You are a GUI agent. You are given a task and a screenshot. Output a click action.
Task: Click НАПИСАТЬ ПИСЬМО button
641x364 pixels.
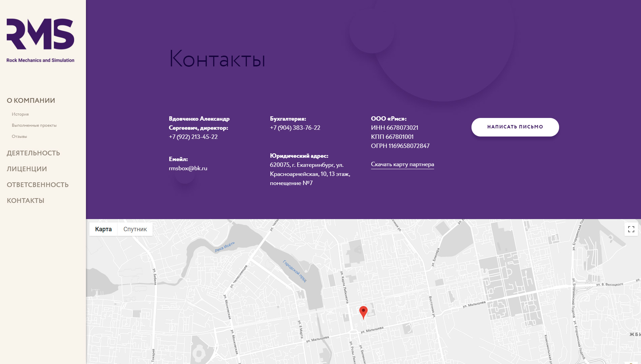(x=515, y=127)
